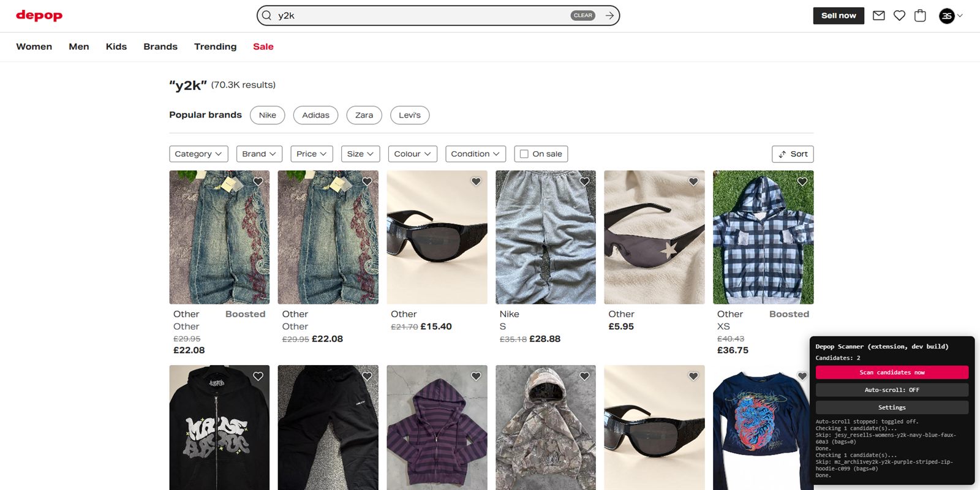
Task: Like the black trousers listing
Action: coord(367,376)
